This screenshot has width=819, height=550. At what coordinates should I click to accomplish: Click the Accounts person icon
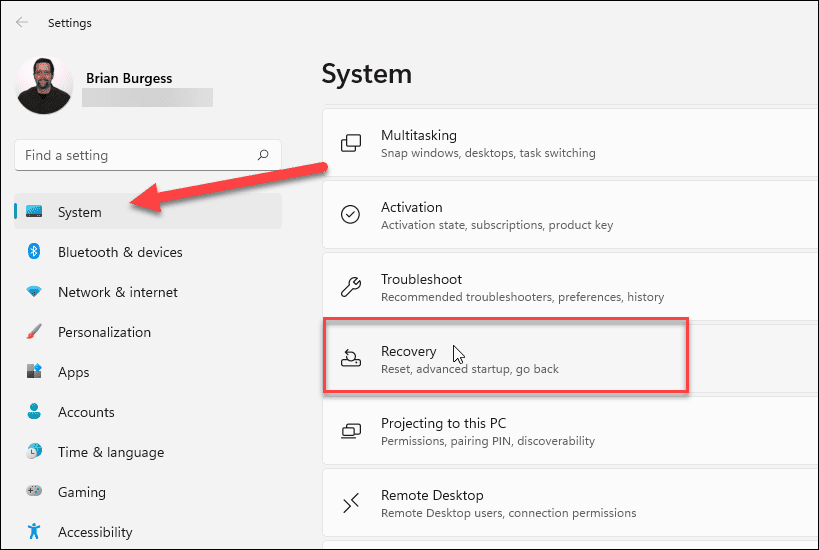tap(34, 412)
